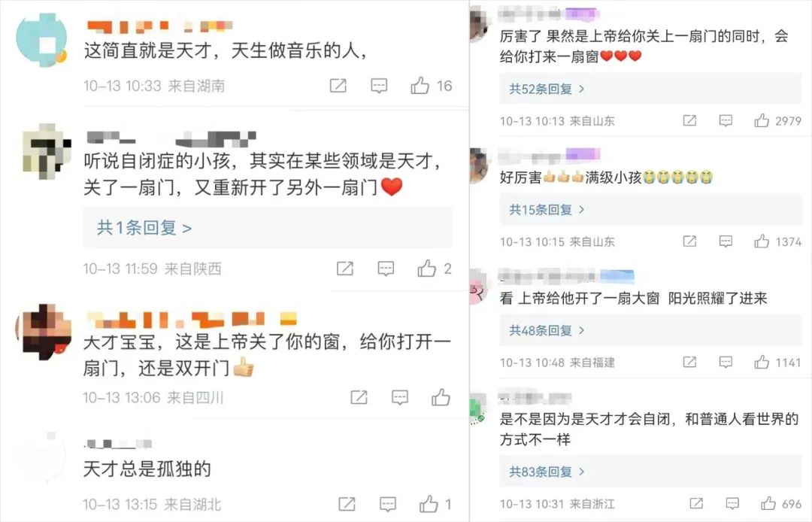812x522 pixels.
Task: Open username above 听说自闭症的小孩 comment
Action: click(171, 139)
